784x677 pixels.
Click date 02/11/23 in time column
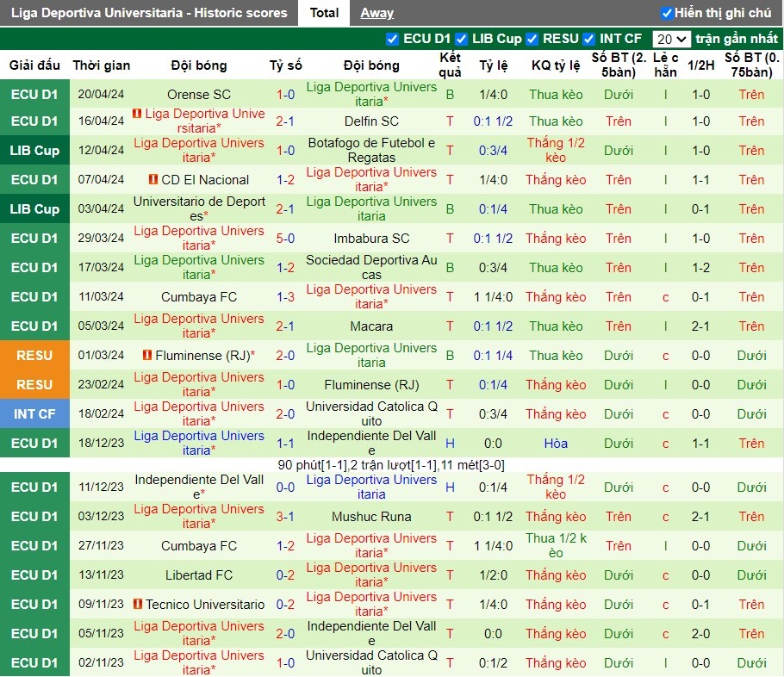pyautogui.click(x=101, y=662)
